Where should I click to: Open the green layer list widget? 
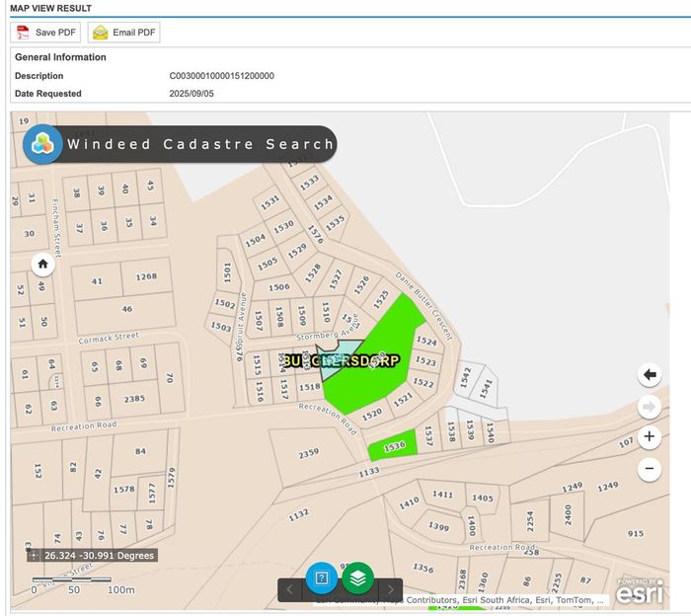pos(358,577)
